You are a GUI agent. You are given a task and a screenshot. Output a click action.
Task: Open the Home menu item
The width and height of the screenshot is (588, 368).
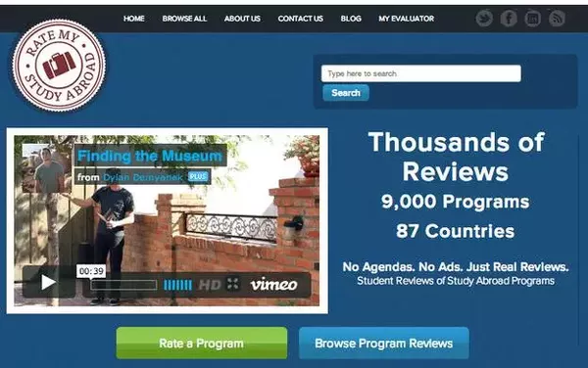pos(134,19)
